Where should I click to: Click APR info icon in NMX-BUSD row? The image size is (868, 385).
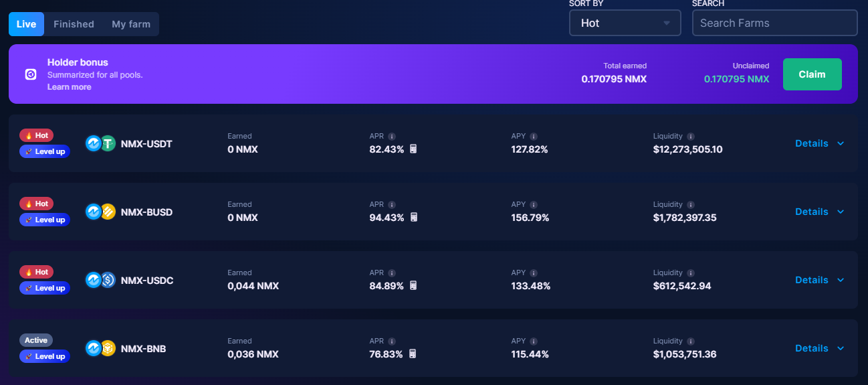[392, 205]
